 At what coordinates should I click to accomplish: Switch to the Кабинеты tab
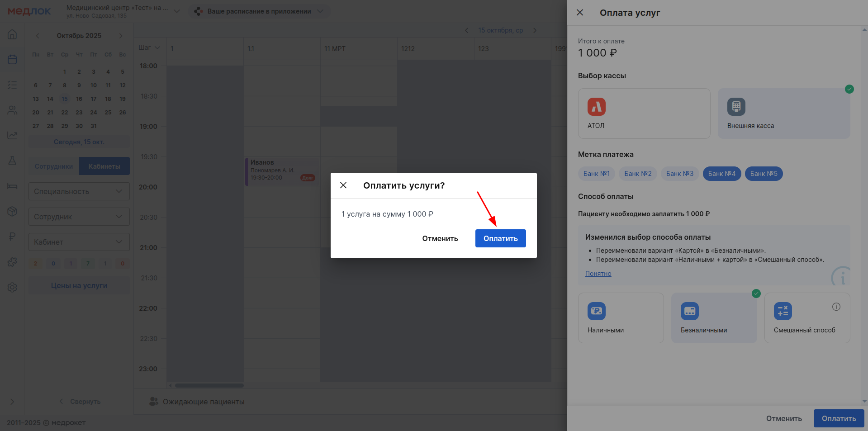[104, 166]
